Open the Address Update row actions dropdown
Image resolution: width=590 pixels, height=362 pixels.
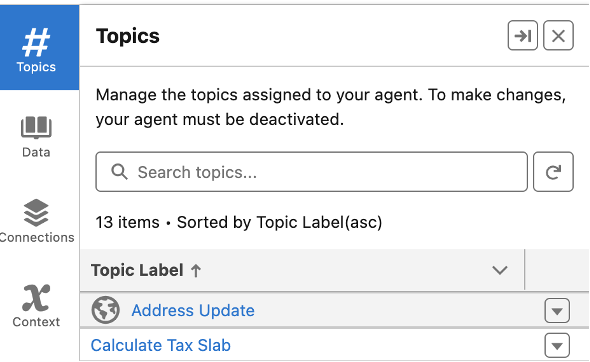557,310
